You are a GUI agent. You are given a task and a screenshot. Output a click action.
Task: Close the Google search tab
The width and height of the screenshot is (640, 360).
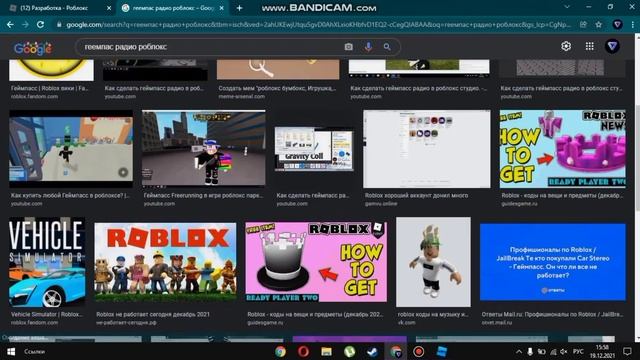[222, 8]
